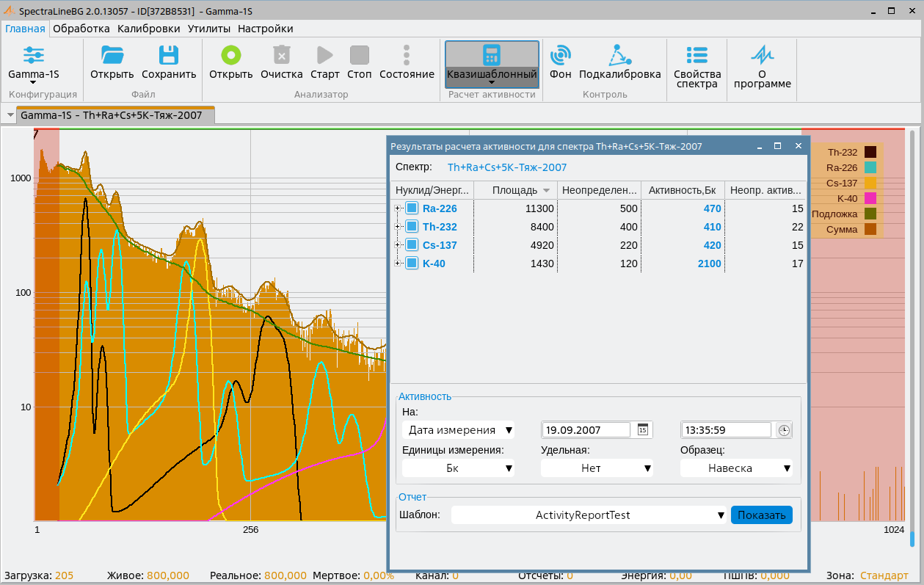Click the Open file folder icon
This screenshot has height=585, width=924.
[112, 56]
